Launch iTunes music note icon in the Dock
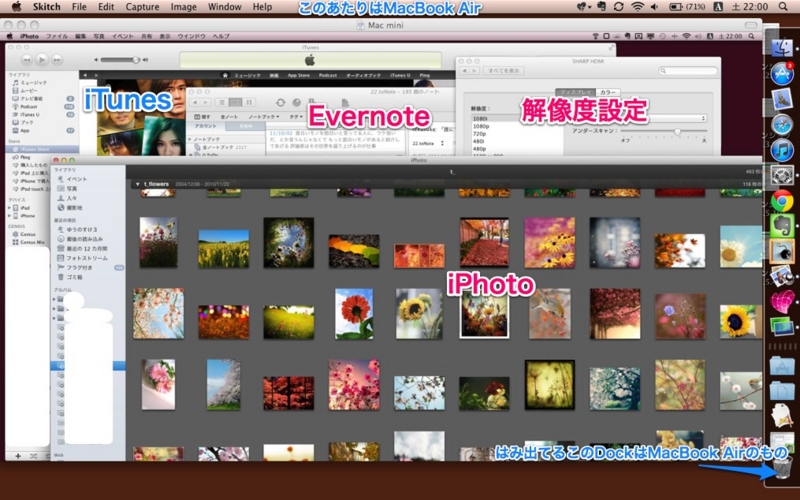 coord(782,151)
